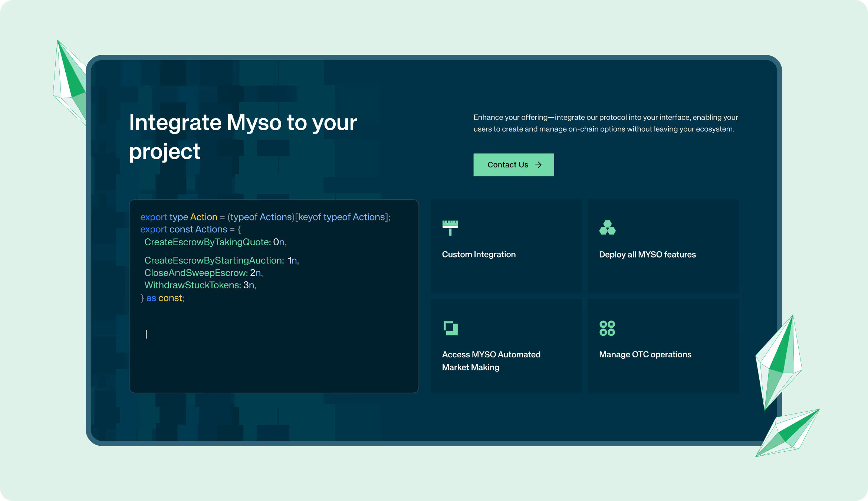Select Manage OTC operations label
The image size is (868, 501).
(x=645, y=354)
